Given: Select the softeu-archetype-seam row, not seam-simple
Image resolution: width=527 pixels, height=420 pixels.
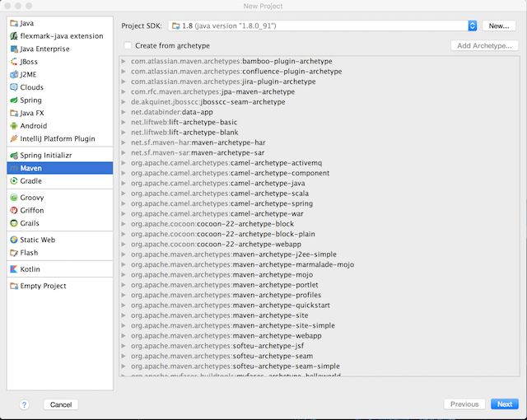Looking at the screenshot, I should [x=319, y=356].
